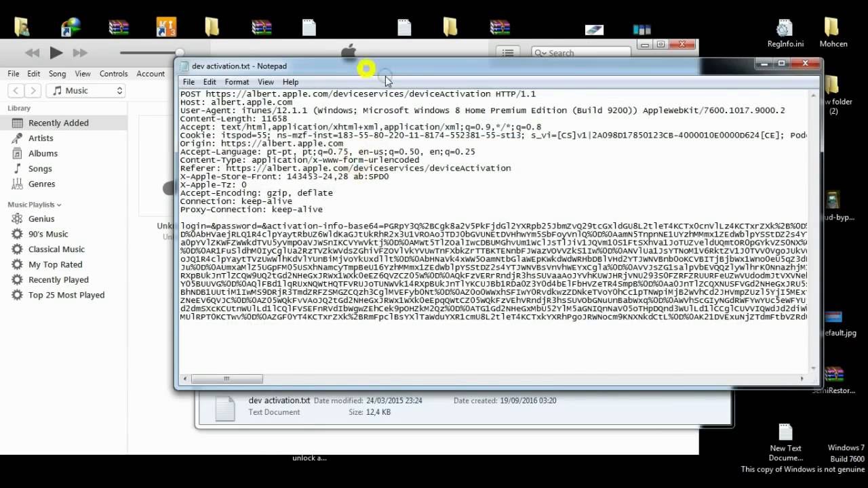
Task: Play music with iTunes play button
Action: pos(56,52)
